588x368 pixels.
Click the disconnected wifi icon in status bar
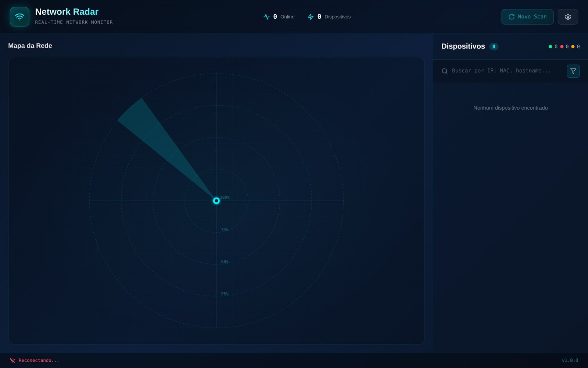[13, 361]
